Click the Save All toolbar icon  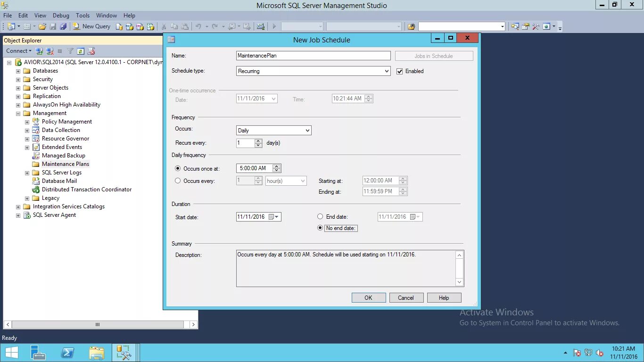pos(63,26)
